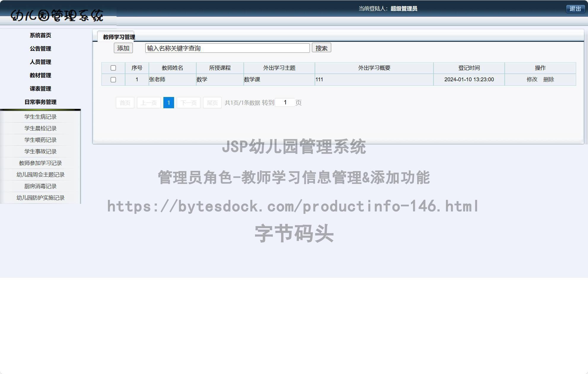Open 公告管理 in the sidebar
The image size is (588, 374).
(x=40, y=48)
